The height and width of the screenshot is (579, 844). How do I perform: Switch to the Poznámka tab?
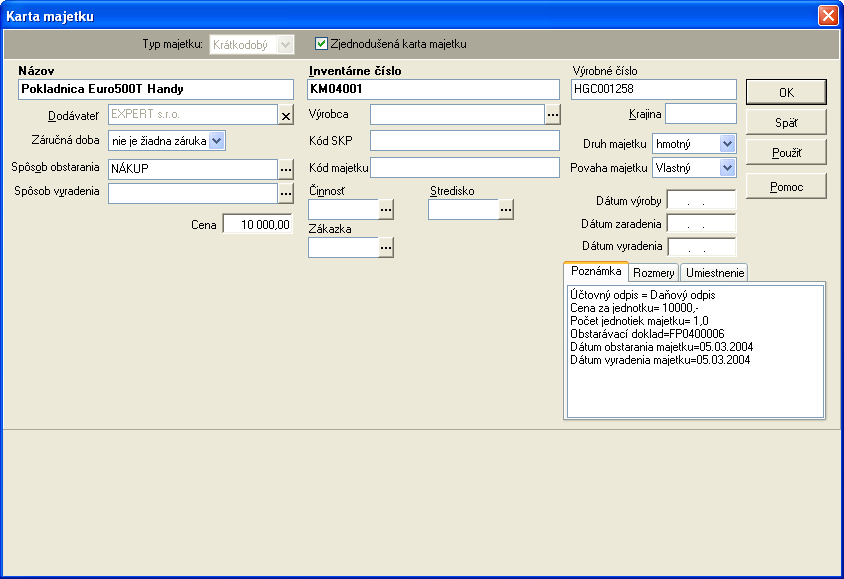coord(596,271)
